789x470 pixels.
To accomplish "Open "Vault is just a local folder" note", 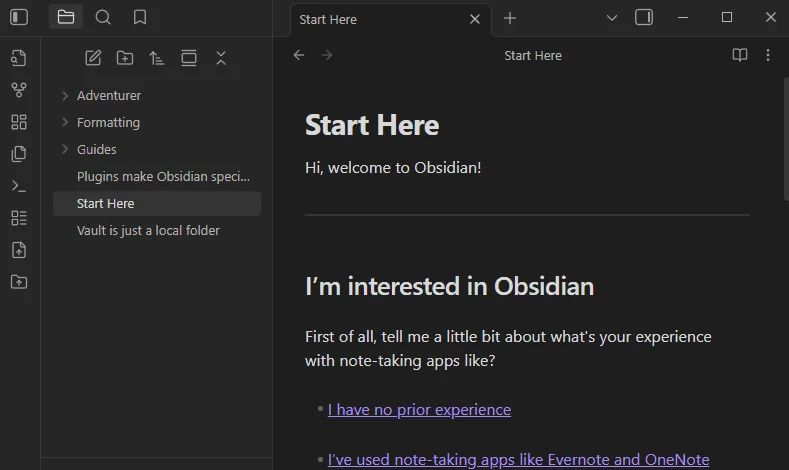I will click(x=148, y=230).
